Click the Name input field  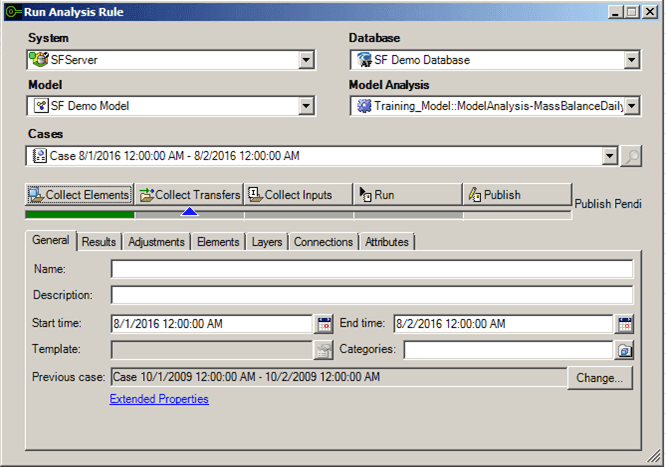pyautogui.click(x=372, y=269)
